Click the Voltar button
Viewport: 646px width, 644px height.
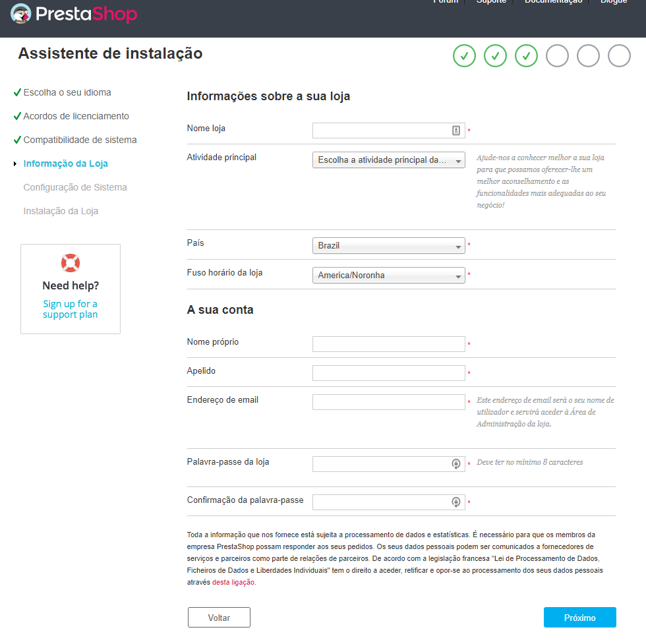pyautogui.click(x=219, y=617)
